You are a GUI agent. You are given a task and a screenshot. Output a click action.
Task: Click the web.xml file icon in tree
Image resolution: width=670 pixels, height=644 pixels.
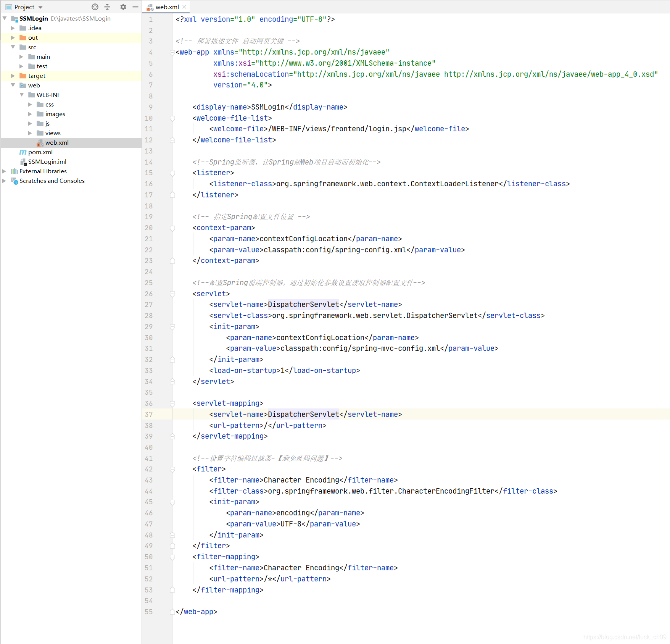click(x=40, y=143)
